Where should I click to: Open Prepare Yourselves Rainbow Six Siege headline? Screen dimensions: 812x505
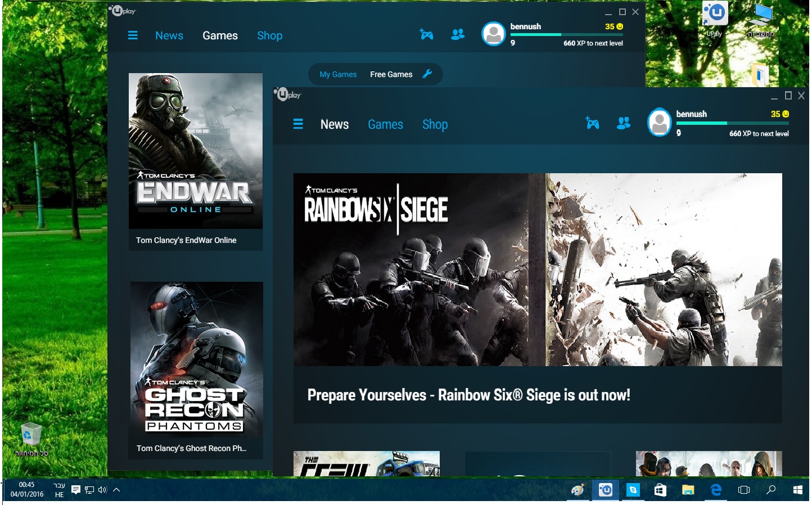coord(469,395)
